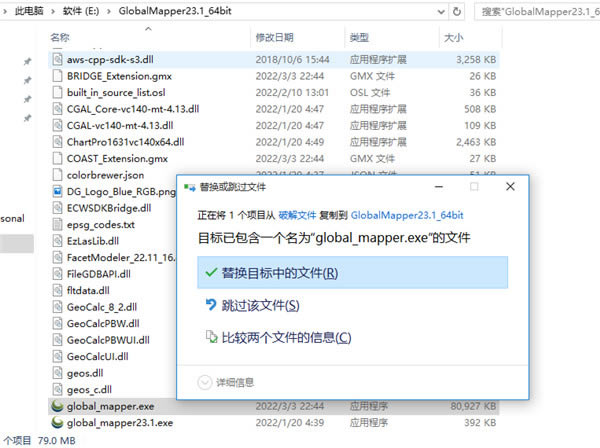This screenshot has height=448, width=600.
Task: Click chevron after 此电脑 in breadcrumb
Action: [x=53, y=11]
